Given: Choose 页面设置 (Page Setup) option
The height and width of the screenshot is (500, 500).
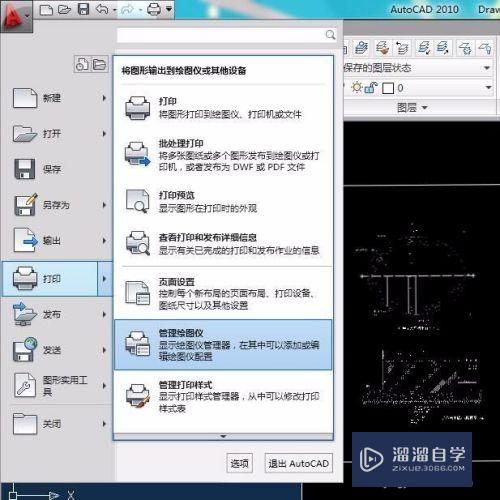Looking at the screenshot, I should (223, 293).
